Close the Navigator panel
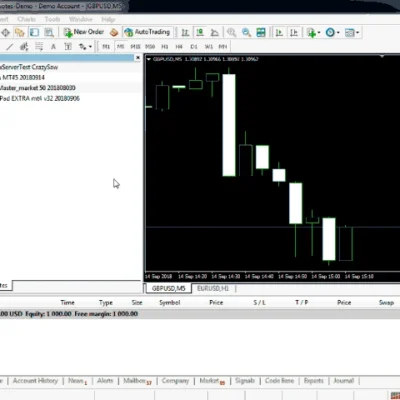This screenshot has width=400, height=400. (138, 58)
